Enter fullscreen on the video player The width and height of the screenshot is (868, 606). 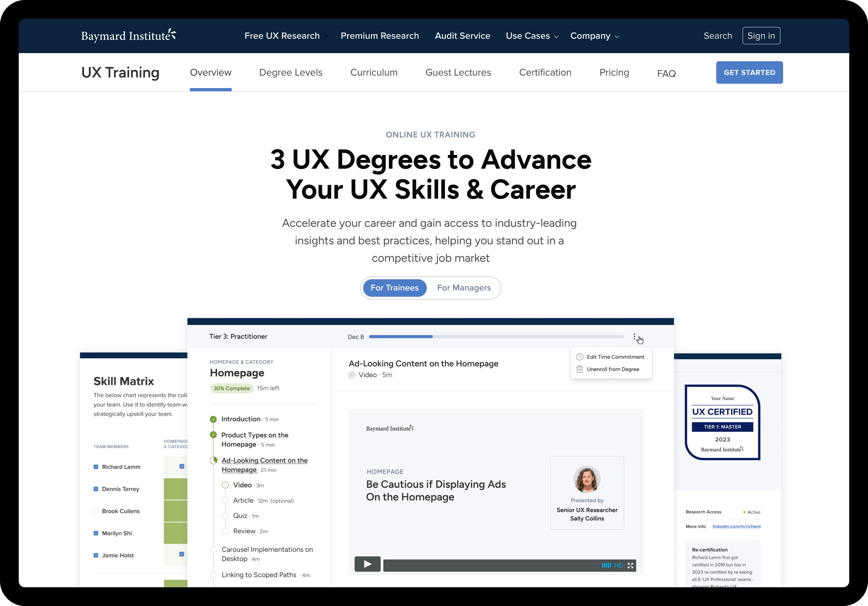[x=630, y=565]
